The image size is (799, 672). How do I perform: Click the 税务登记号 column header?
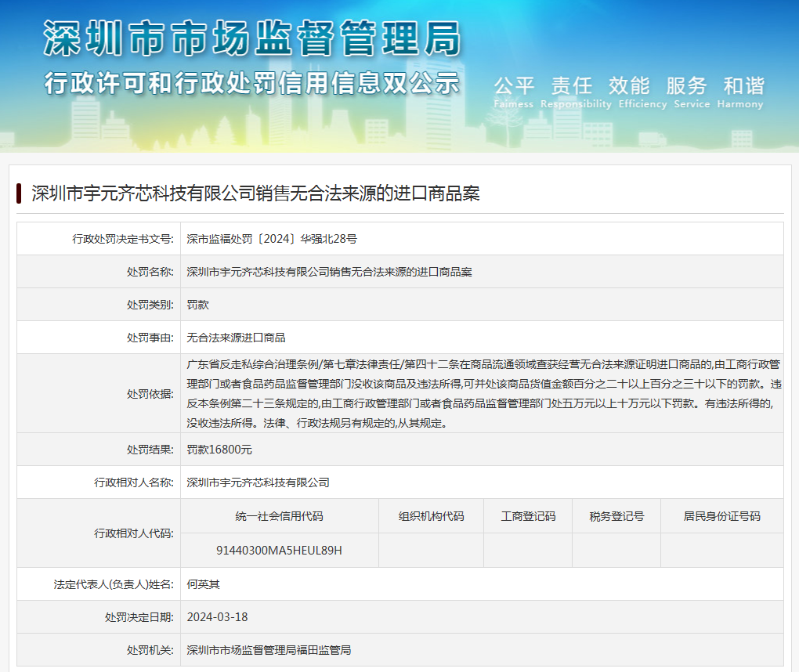[x=616, y=516]
